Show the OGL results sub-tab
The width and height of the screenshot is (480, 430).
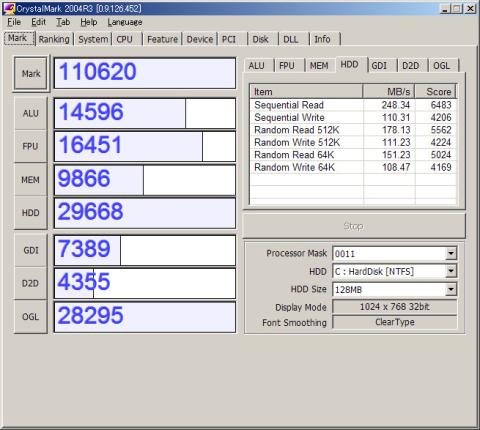[443, 66]
